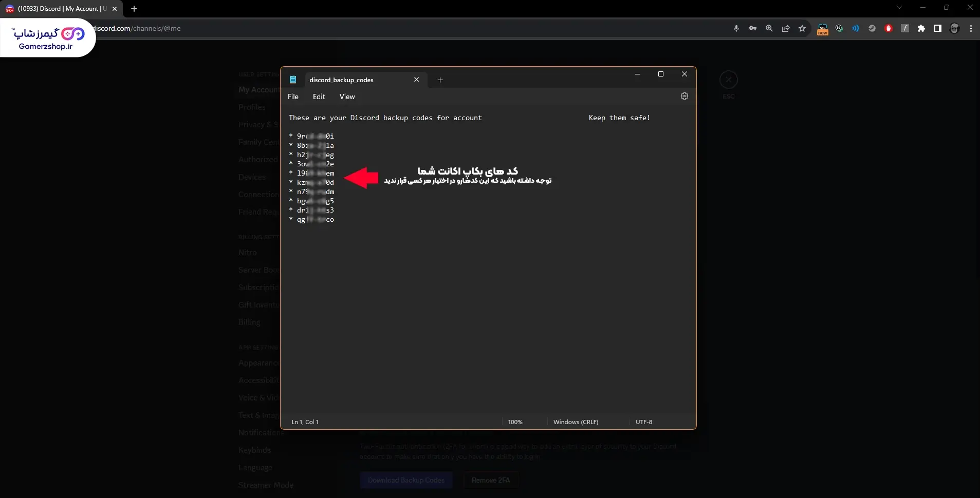
Task: Open the extension with orange 'new' badge
Action: [x=822, y=29]
